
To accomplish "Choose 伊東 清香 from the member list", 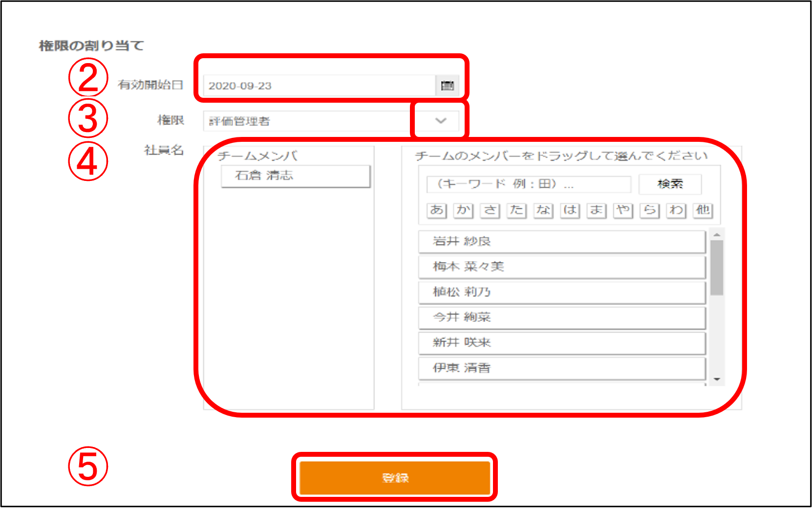I will [x=562, y=368].
